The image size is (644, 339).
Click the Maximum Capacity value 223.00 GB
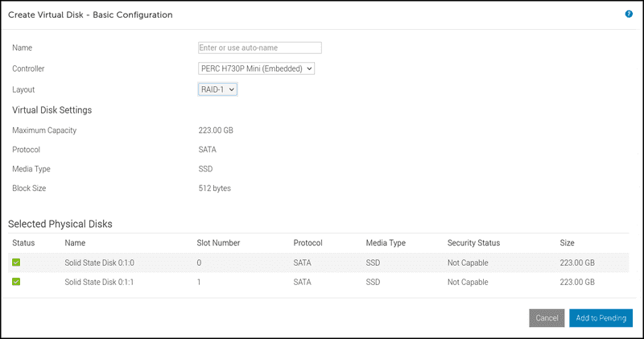(x=216, y=130)
